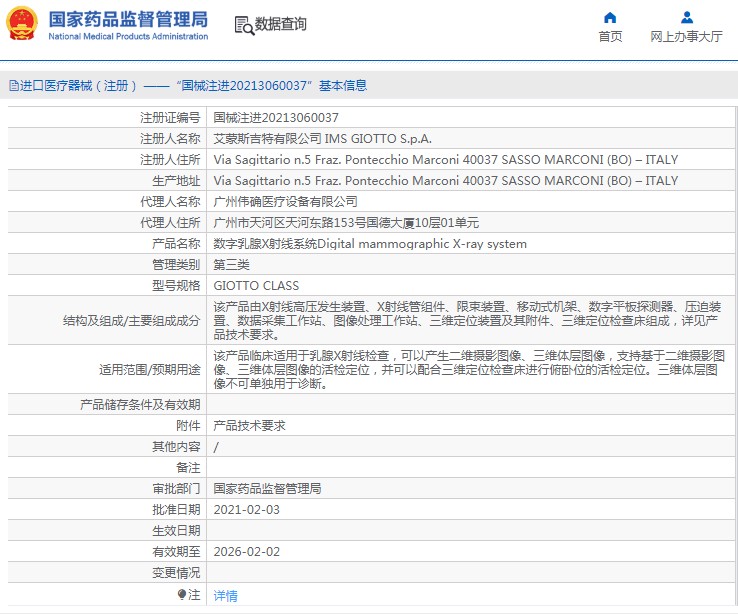
Task: Click the NMPA national emblem logo
Action: [x=22, y=24]
